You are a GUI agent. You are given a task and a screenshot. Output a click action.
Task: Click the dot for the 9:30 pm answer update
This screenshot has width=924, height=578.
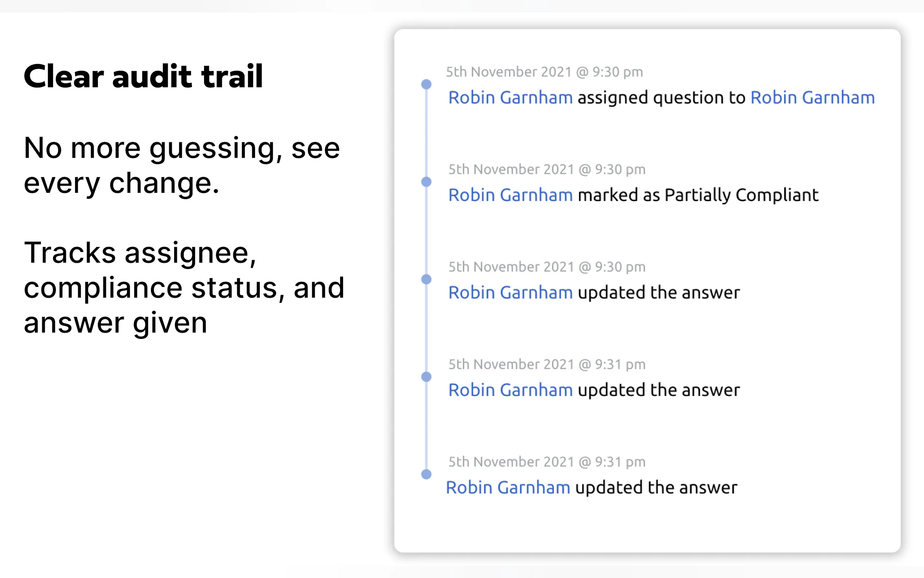426,279
